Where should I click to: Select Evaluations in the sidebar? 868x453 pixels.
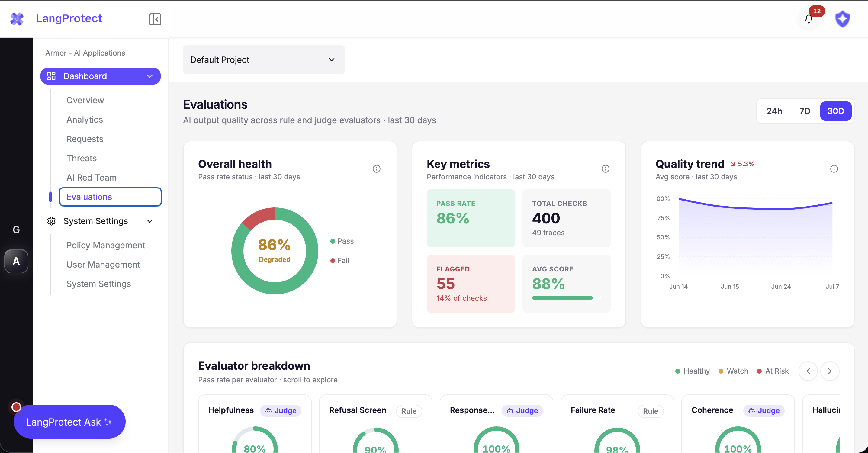click(x=110, y=197)
